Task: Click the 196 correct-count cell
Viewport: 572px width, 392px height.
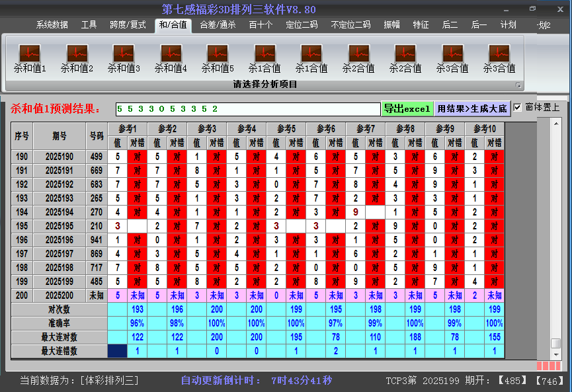Action: tap(177, 309)
